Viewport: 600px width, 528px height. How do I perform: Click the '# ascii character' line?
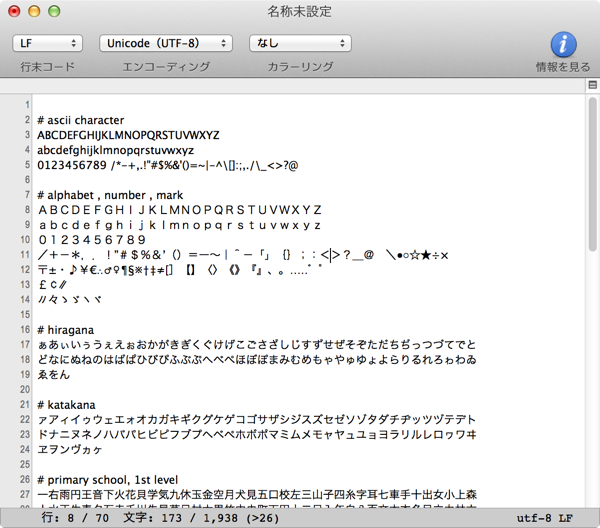(x=81, y=120)
